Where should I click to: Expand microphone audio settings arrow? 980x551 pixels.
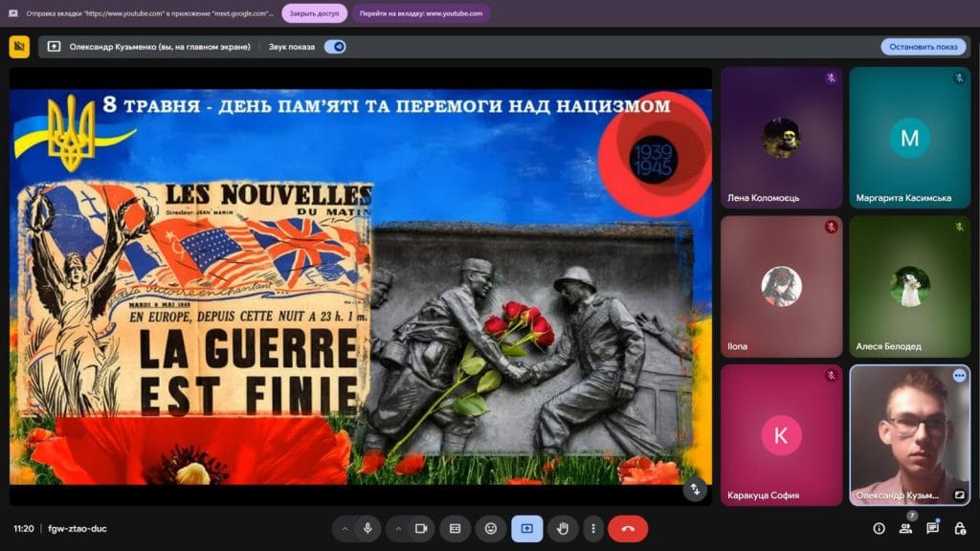tap(345, 528)
